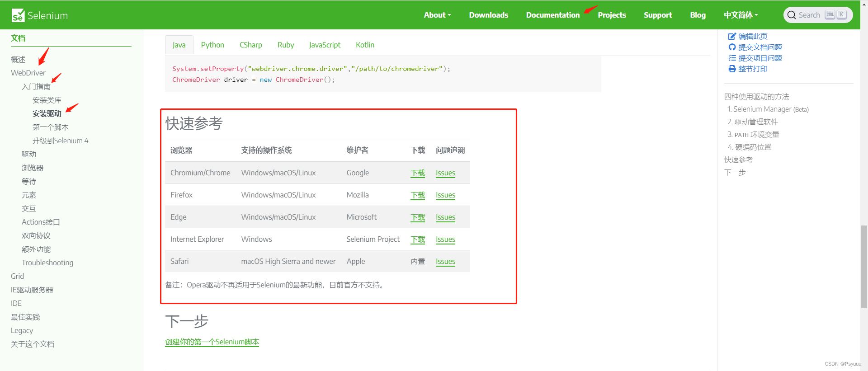This screenshot has width=868, height=371.
Task: Click the 提交文档问题 link
Action: point(760,47)
